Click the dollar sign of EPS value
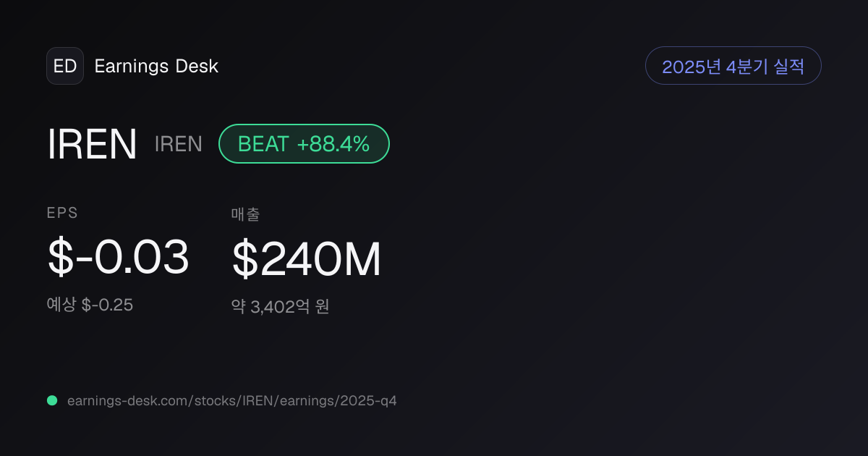This screenshot has width=868, height=456. click(x=60, y=257)
